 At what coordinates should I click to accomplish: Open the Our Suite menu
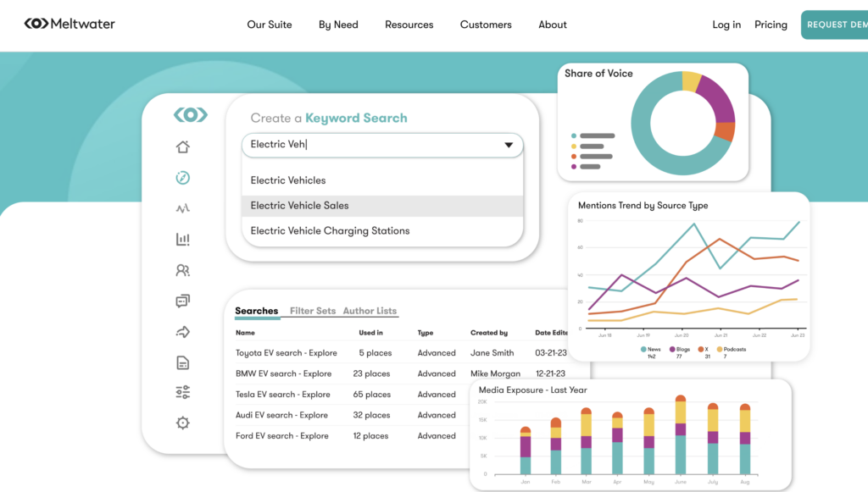click(x=269, y=25)
